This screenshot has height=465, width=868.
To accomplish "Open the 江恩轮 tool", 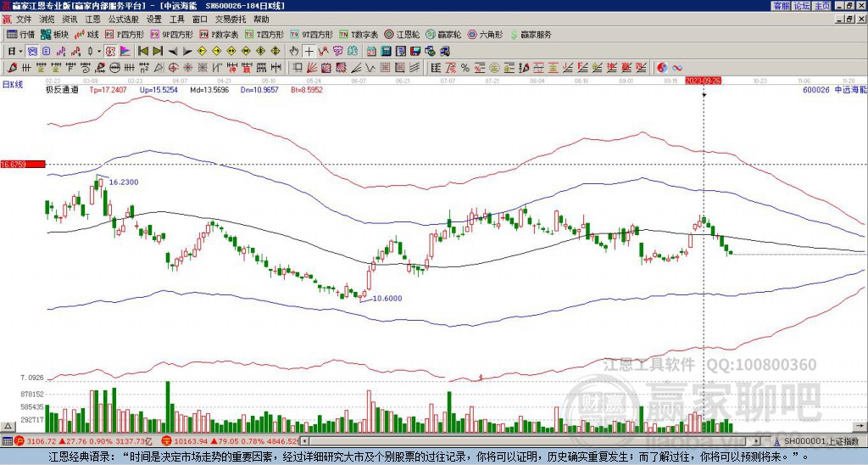I will pyautogui.click(x=402, y=34).
